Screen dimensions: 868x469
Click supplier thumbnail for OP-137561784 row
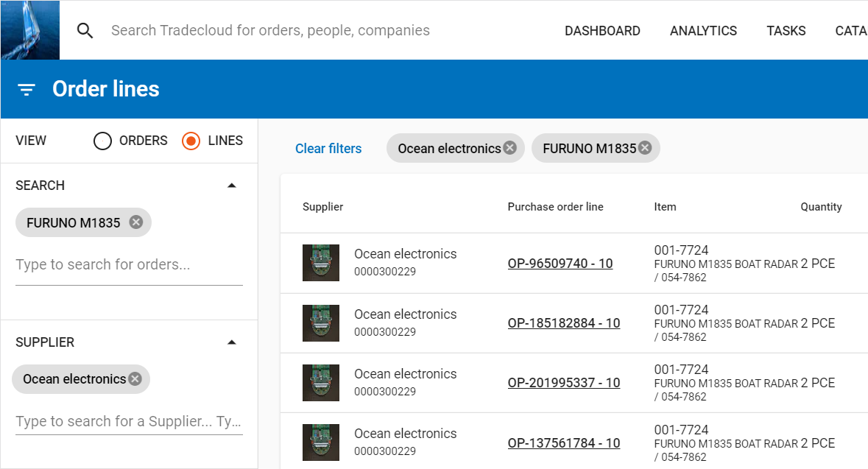[320, 442]
